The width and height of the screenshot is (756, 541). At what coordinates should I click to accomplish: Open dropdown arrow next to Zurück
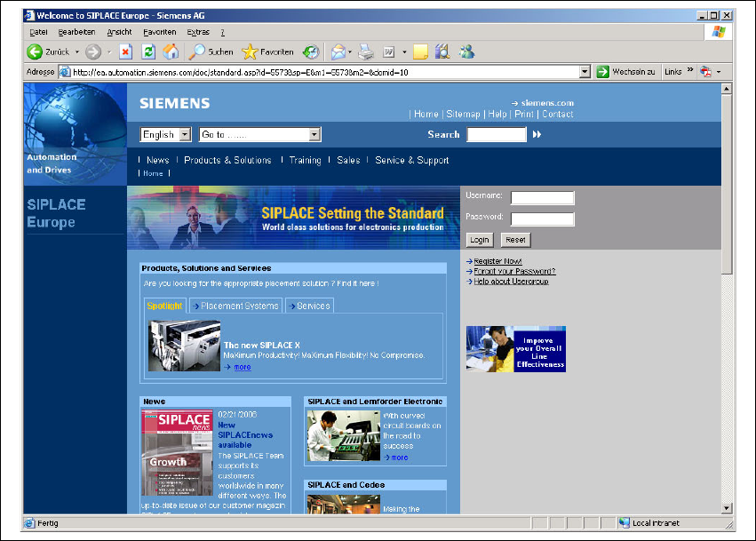76,52
